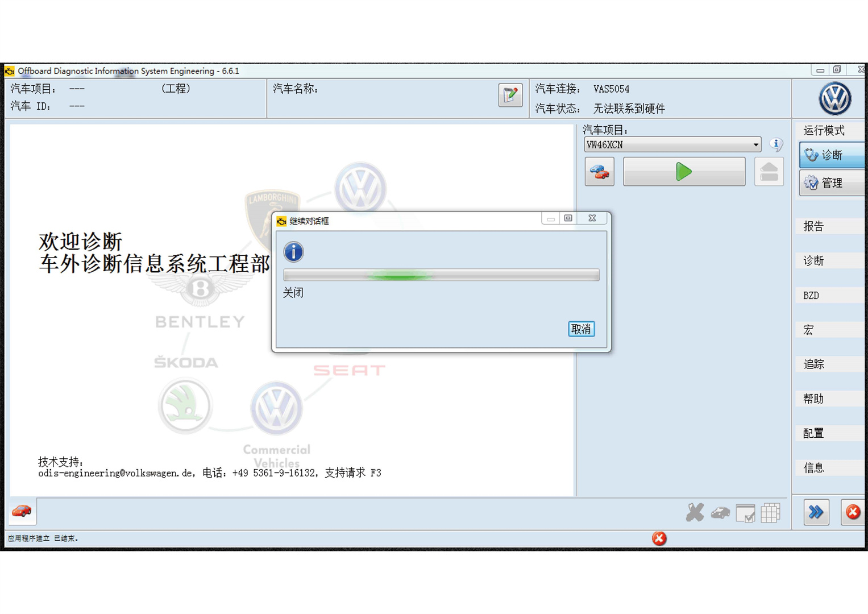Open the 宏 section

click(830, 330)
